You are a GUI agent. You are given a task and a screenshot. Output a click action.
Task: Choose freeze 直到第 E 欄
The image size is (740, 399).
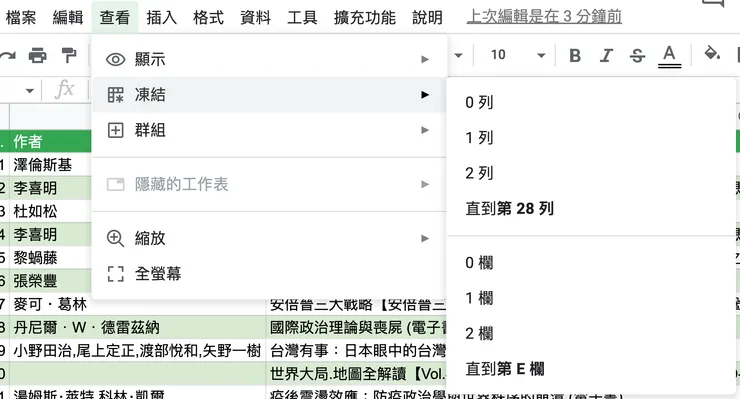[592, 369]
